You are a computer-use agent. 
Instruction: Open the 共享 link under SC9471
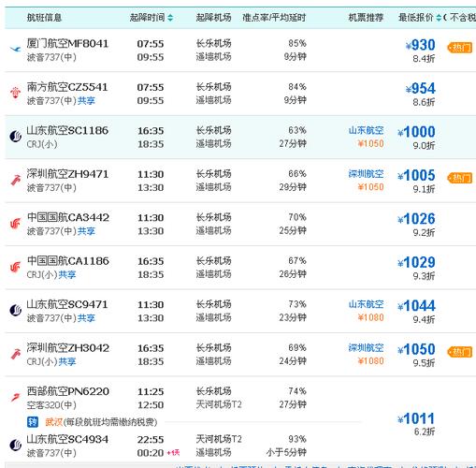(x=86, y=318)
